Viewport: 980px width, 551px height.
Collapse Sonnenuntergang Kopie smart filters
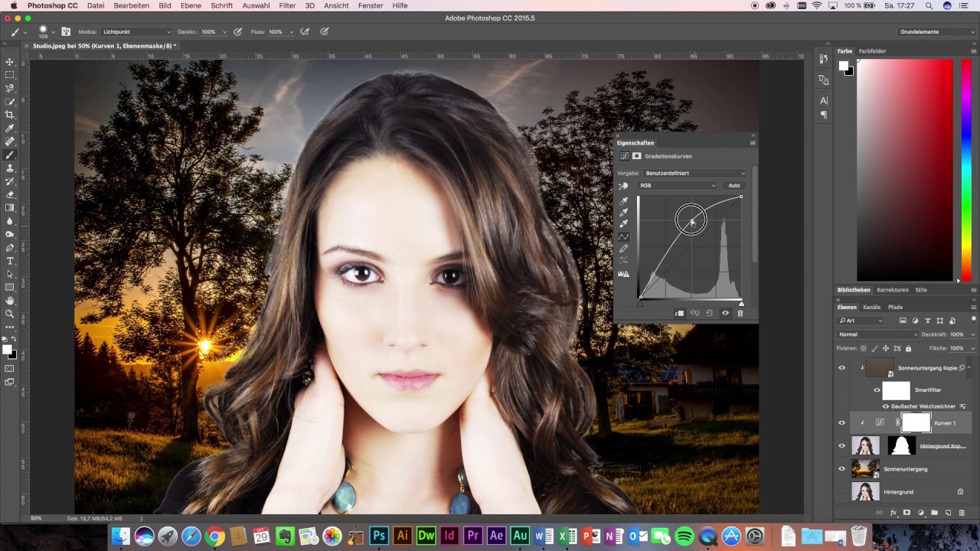coord(971,368)
